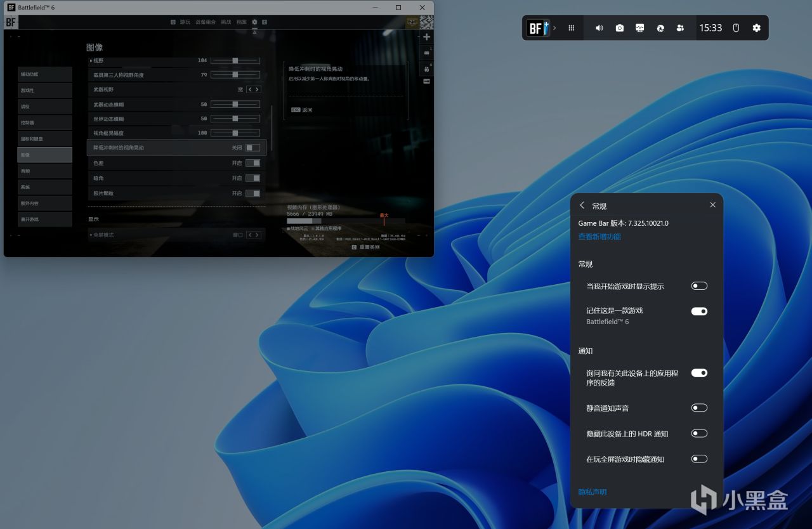
Task: Open the Xbox social friends widget
Action: [680, 28]
